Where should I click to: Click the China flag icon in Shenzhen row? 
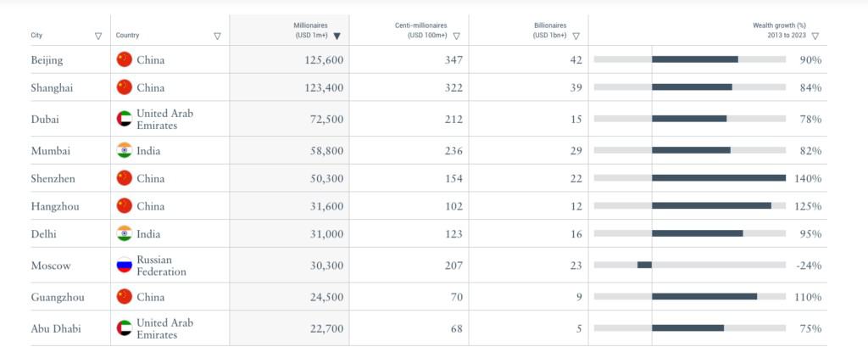click(125, 178)
